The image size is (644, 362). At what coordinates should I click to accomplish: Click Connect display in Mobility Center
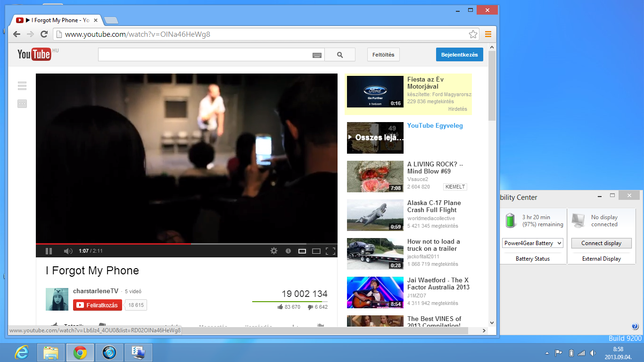(601, 243)
